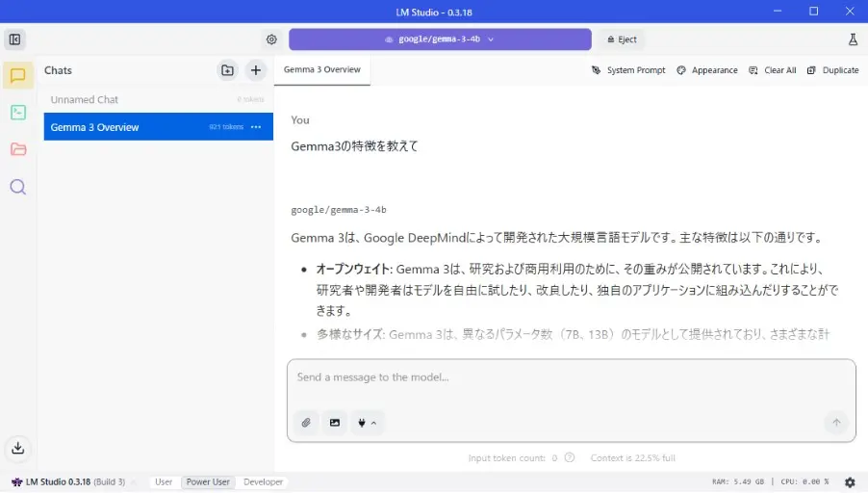Expand the plug integrations dropdown
868x493 pixels.
coord(367,423)
